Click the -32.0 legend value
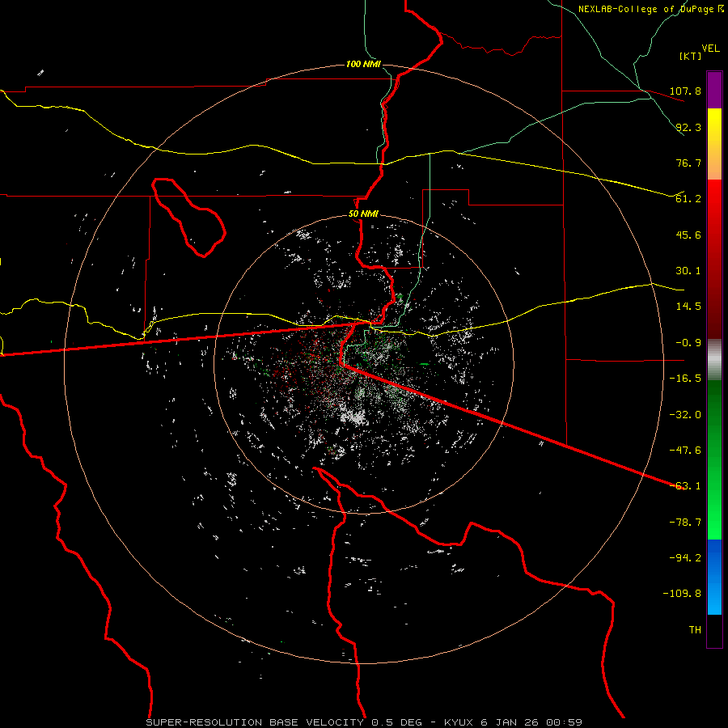This screenshot has height=728, width=728. (x=685, y=415)
